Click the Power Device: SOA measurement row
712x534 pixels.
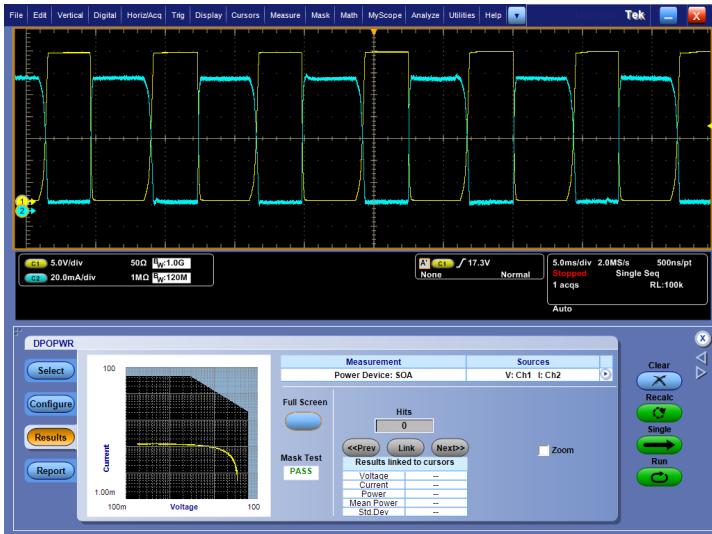tap(373, 375)
